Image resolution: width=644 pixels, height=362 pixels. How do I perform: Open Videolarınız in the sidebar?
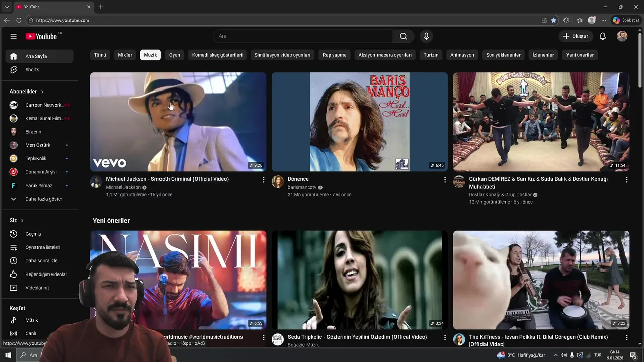pyautogui.click(x=39, y=288)
